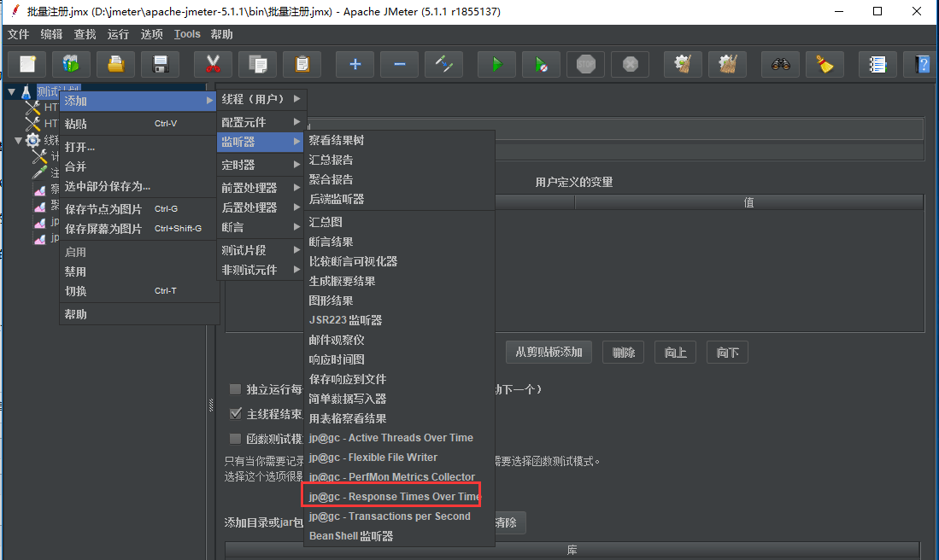Click the 库 column header

[x=572, y=549]
